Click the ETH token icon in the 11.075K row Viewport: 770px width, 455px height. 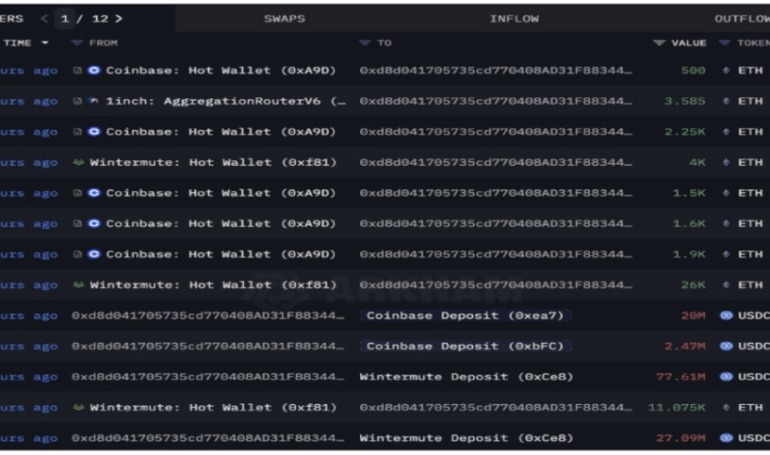[726, 407]
